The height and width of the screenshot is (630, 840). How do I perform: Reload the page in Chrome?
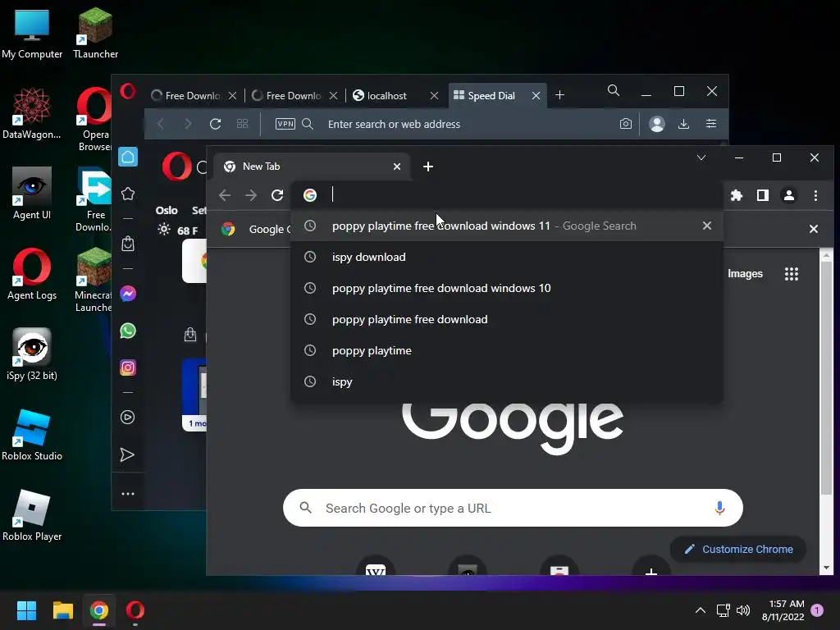[x=277, y=195]
